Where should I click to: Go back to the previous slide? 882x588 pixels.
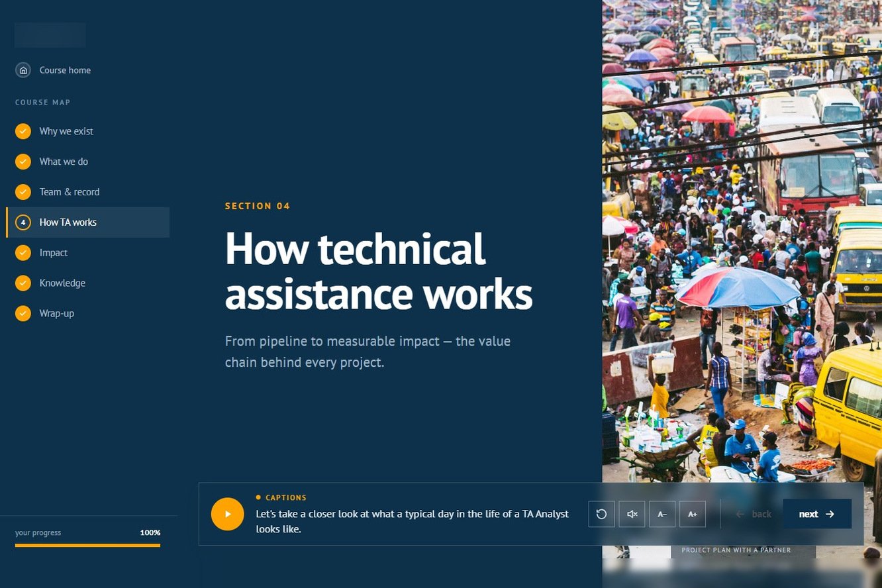(x=754, y=514)
